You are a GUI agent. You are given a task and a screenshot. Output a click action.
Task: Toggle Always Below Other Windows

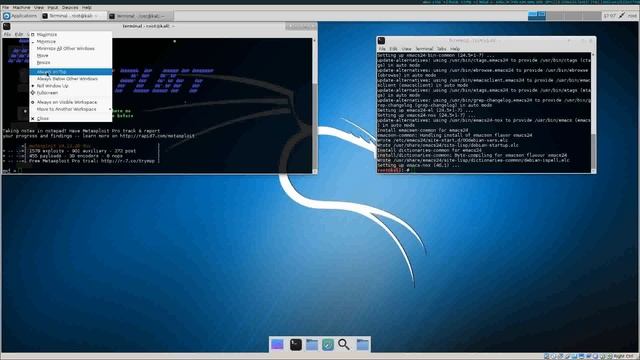[x=71, y=79]
